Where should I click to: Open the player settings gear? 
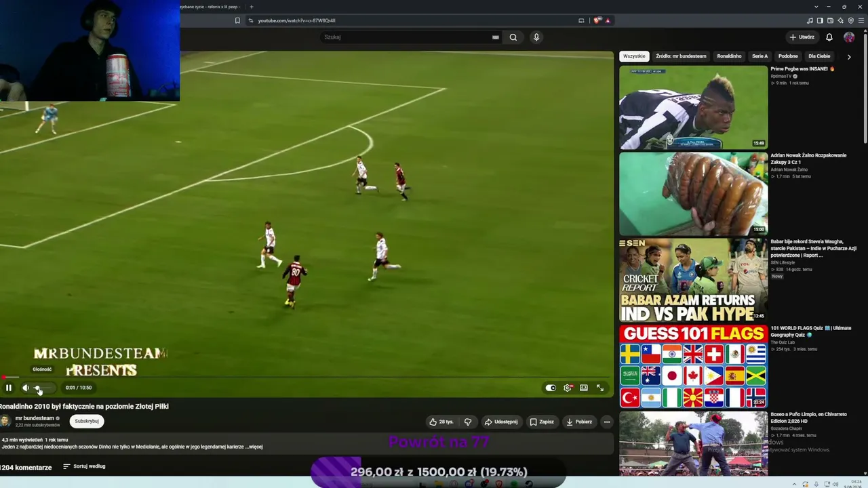point(568,388)
